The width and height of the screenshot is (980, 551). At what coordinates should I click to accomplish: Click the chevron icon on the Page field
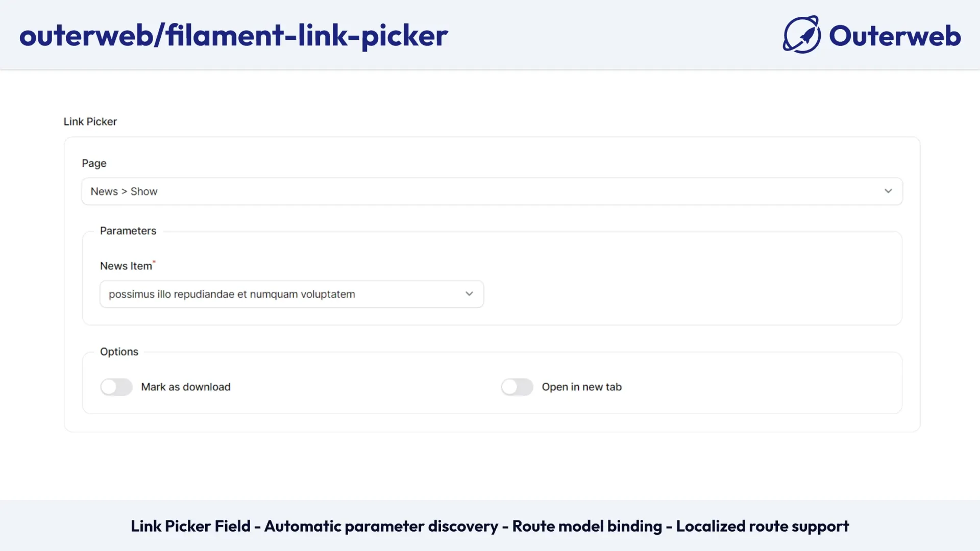[889, 191]
